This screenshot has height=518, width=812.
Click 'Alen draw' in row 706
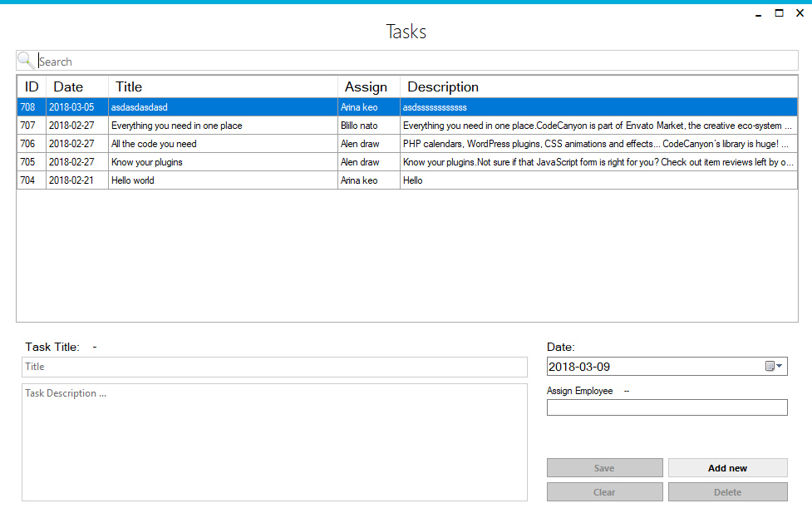pos(369,144)
